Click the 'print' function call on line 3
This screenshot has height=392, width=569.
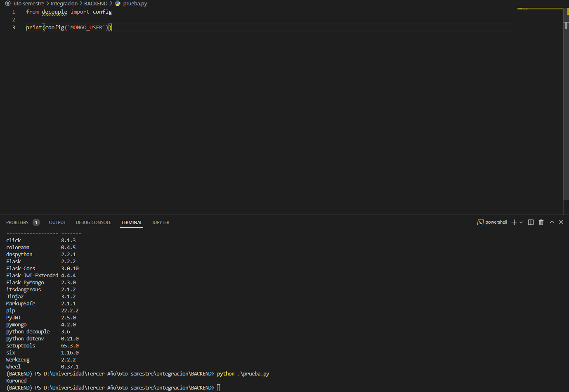[x=34, y=28]
